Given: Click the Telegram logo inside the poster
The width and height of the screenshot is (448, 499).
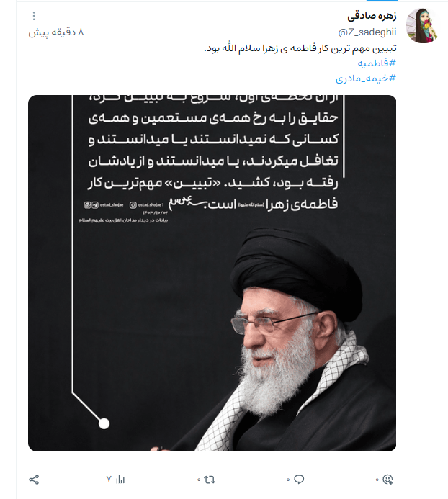Looking at the screenshot, I should [95, 205].
